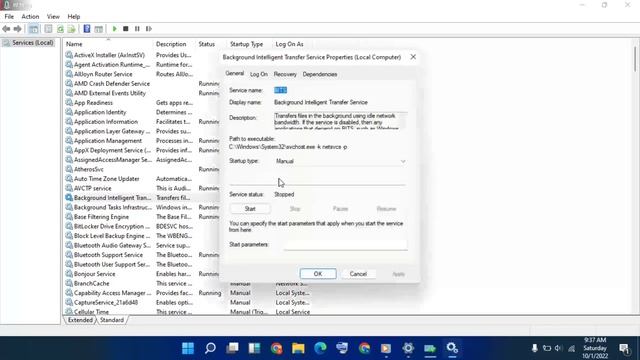
Task: Click Cancel in the properties dialog
Action: coord(358,274)
